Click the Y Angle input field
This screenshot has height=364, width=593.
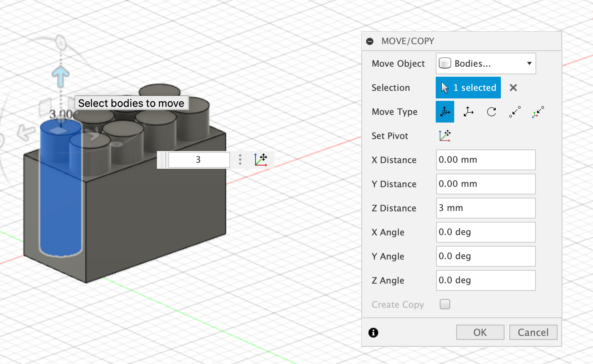(486, 256)
